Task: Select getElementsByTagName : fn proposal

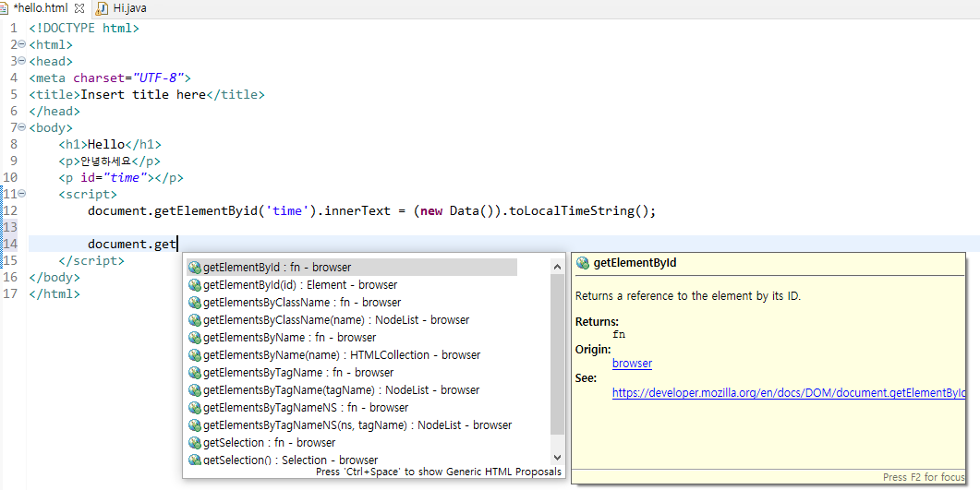Action: tap(352, 372)
